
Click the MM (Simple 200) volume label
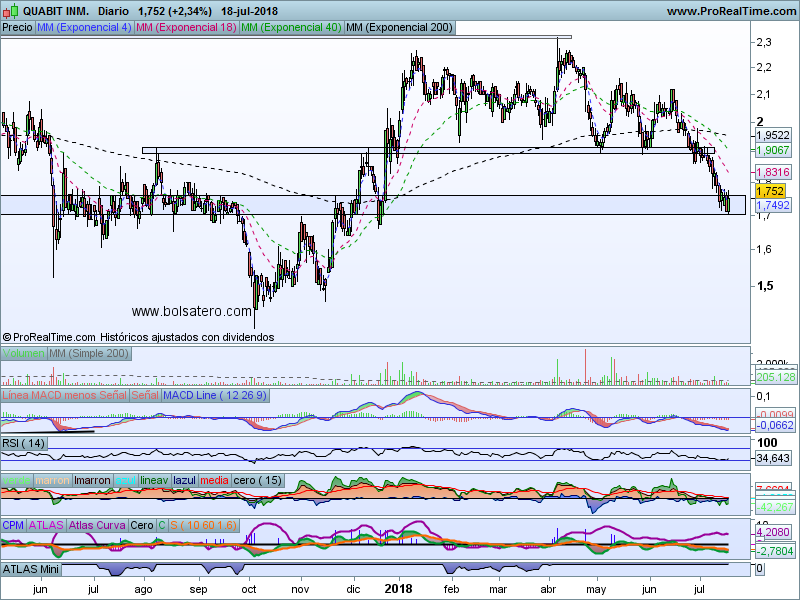click(88, 354)
